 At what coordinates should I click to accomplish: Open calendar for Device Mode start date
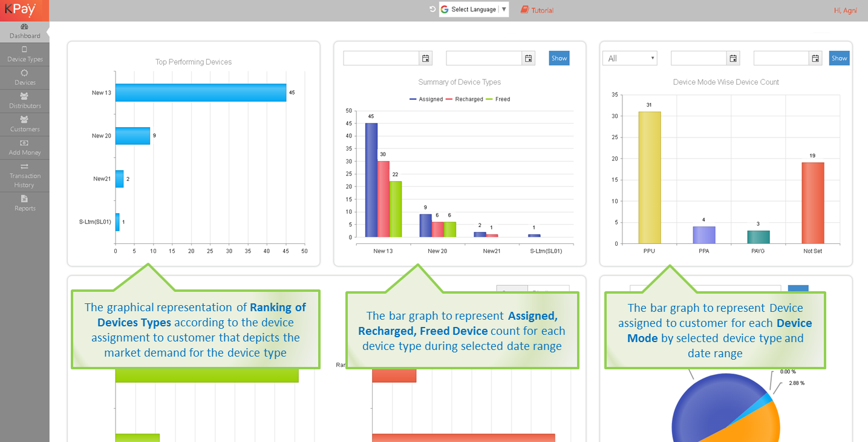tap(733, 58)
